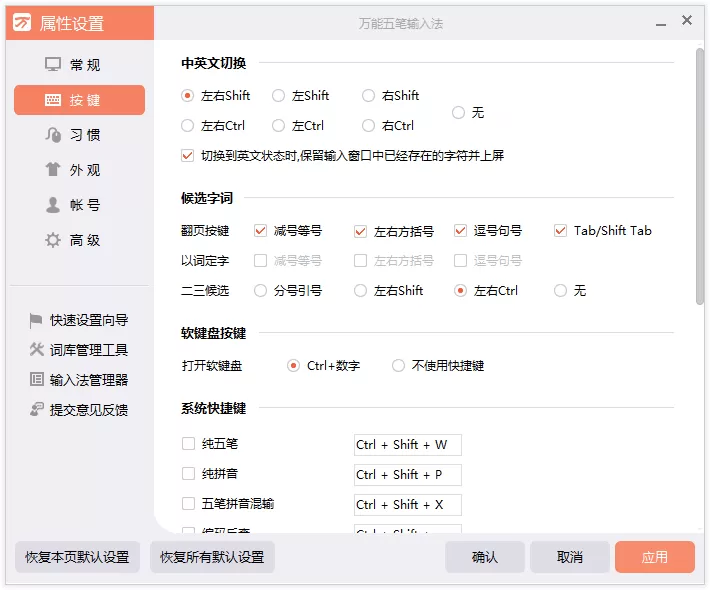This screenshot has width=710, height=590.
Task: Click the Ctrl + Shift + W shortcut field
Action: coord(408,445)
